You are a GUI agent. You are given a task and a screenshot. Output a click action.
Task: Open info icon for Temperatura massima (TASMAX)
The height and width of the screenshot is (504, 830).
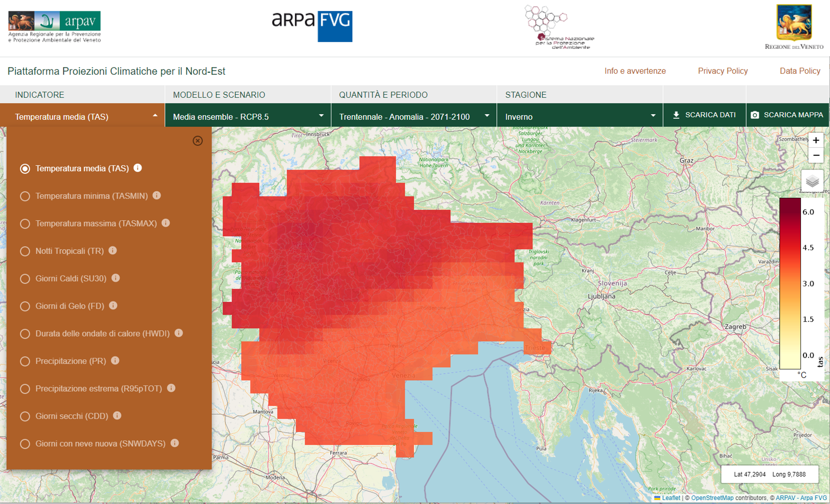tap(166, 223)
